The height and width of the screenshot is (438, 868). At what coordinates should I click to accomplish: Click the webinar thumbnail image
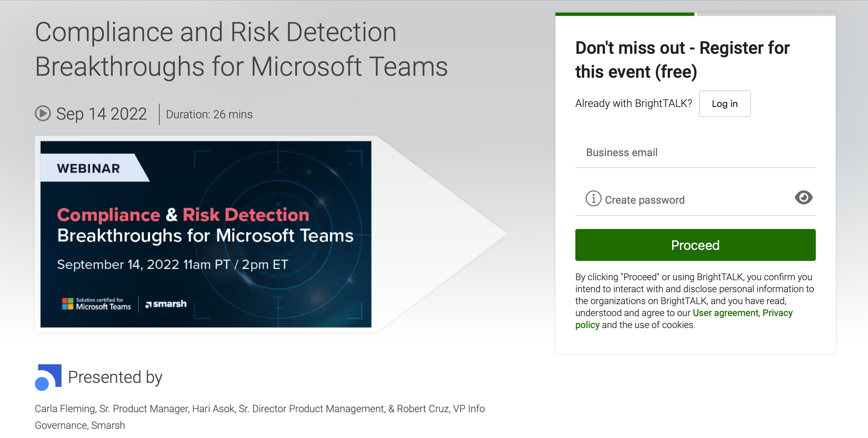pos(206,234)
